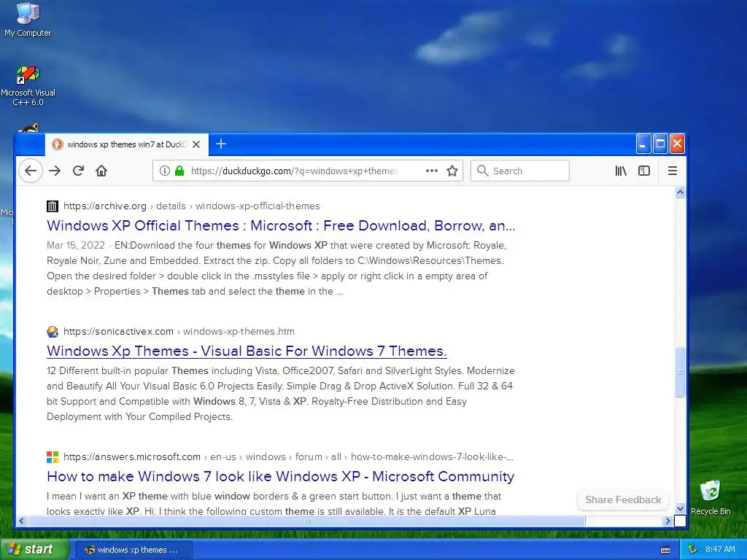Screen dimensions: 747x560
Task: Click the vertical scrollbar thumb
Action: [681, 371]
